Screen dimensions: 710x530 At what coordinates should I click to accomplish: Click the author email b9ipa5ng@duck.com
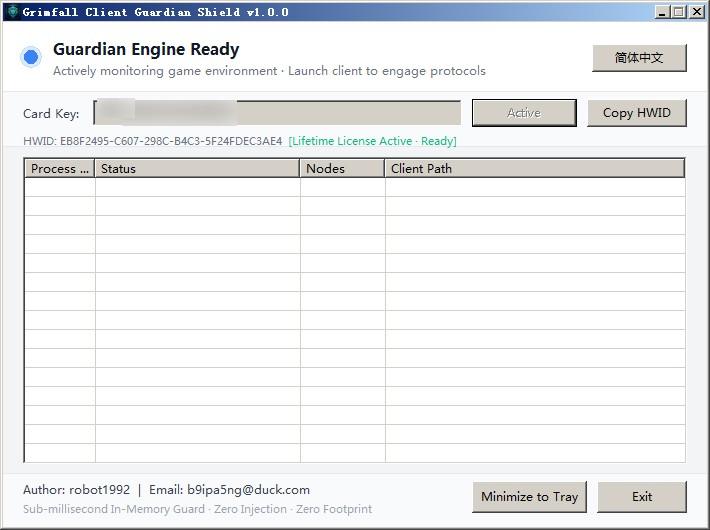pos(249,490)
